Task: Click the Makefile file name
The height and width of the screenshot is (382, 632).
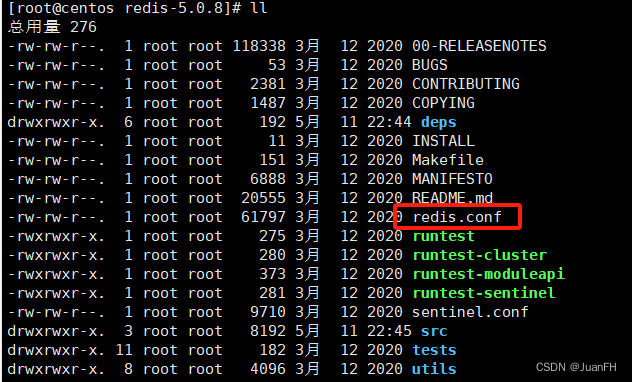Action: pyautogui.click(x=447, y=160)
